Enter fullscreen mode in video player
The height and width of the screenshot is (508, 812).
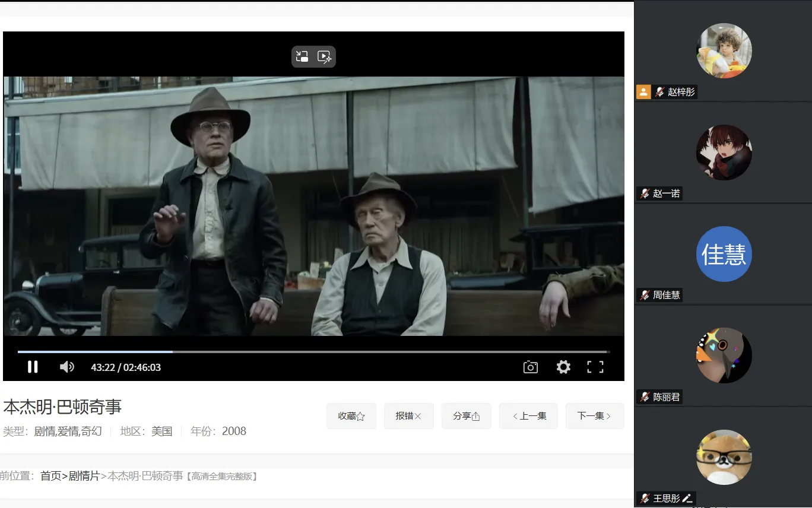coord(595,367)
